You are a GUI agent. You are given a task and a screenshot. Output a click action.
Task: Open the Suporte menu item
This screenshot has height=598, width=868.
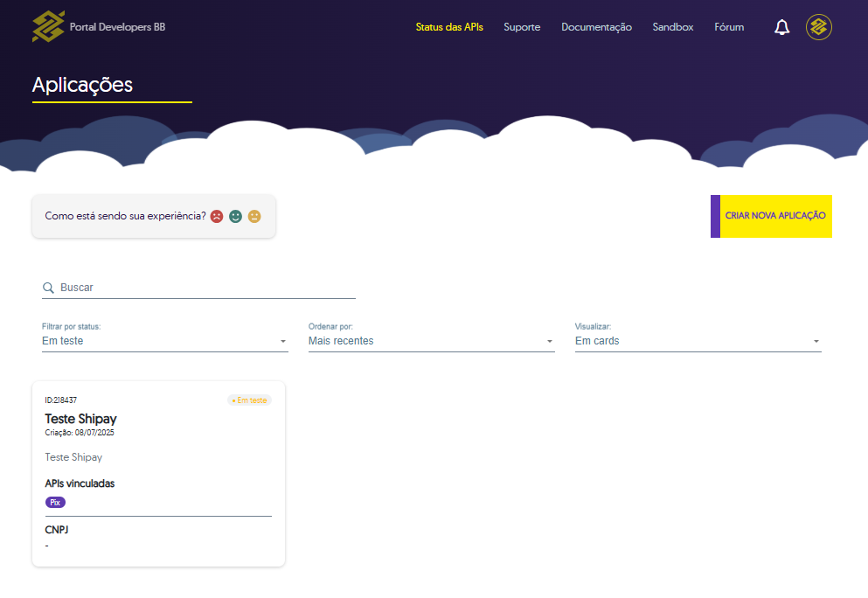click(x=522, y=27)
